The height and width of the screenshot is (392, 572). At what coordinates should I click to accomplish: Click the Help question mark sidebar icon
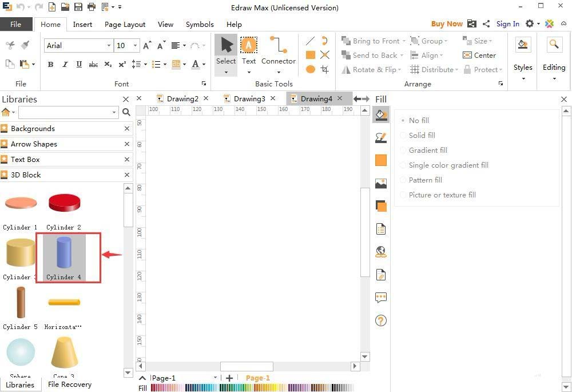click(381, 320)
